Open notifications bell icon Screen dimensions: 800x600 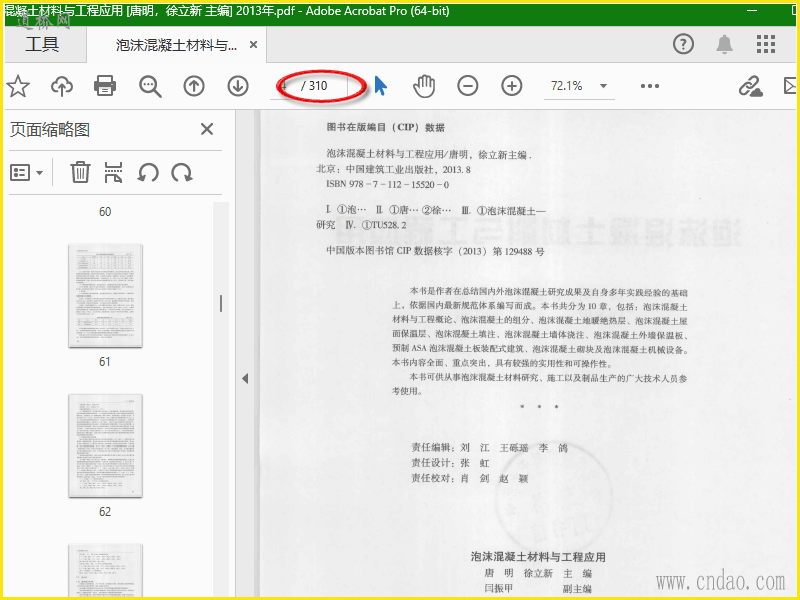(x=724, y=44)
